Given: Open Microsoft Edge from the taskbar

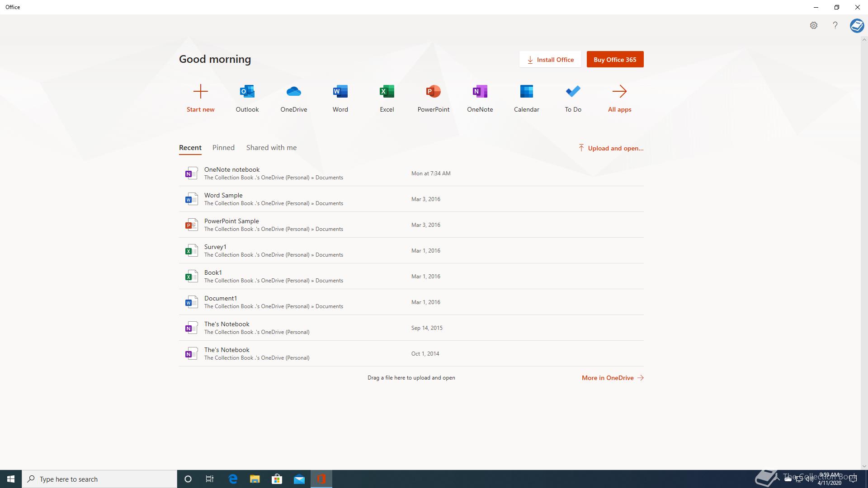Looking at the screenshot, I should (233, 479).
